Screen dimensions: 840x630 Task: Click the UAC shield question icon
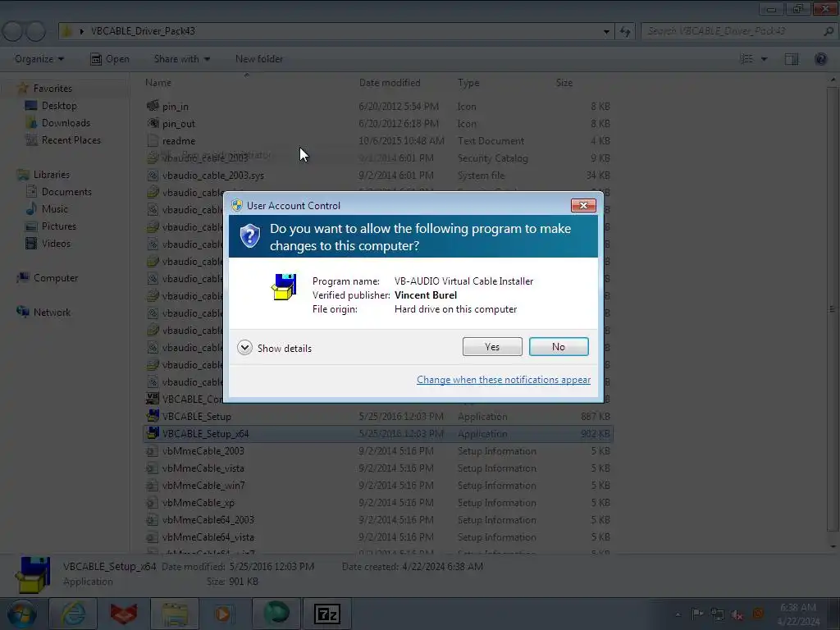click(x=249, y=235)
